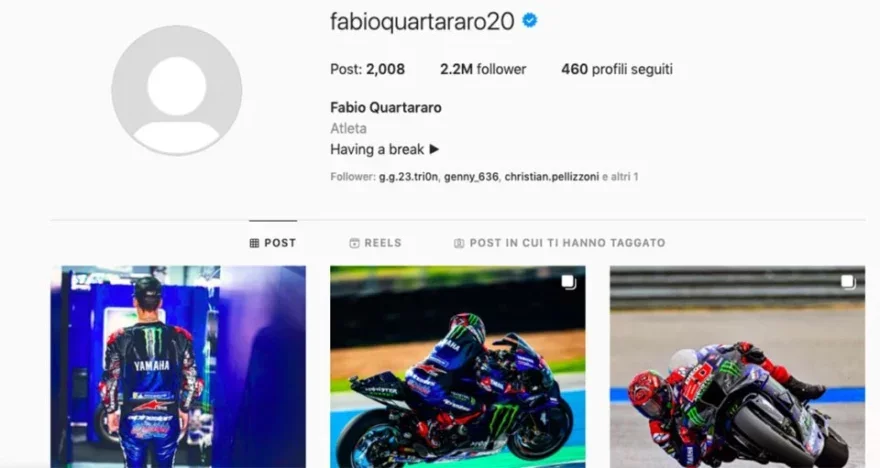This screenshot has width=880, height=468.
Task: Switch to the REELS tab
Action: pos(375,243)
